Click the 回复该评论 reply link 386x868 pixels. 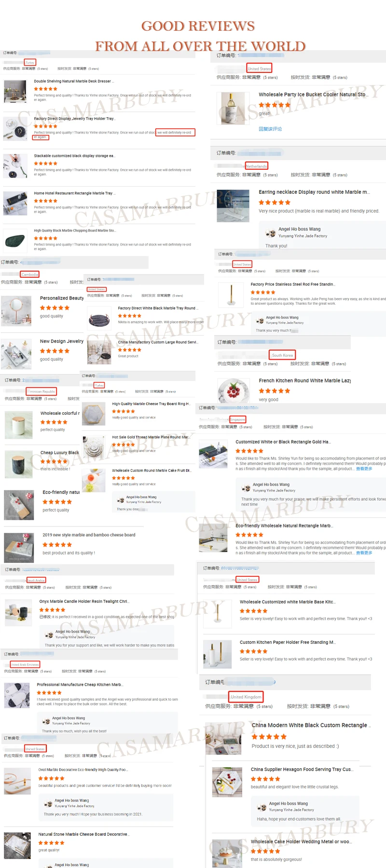coord(270,129)
